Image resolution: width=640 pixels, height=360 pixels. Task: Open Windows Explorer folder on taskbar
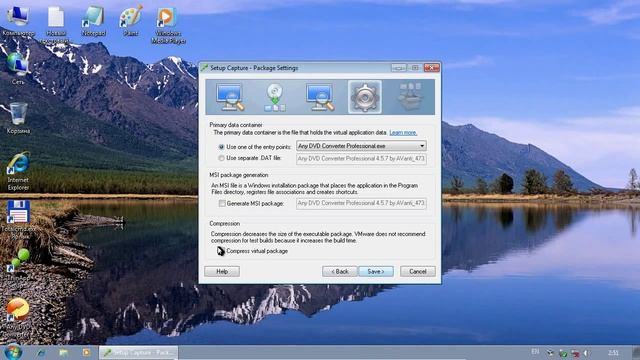[63, 352]
